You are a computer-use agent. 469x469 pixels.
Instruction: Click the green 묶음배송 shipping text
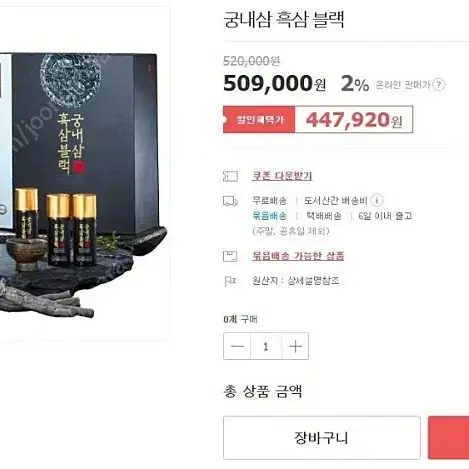269,216
